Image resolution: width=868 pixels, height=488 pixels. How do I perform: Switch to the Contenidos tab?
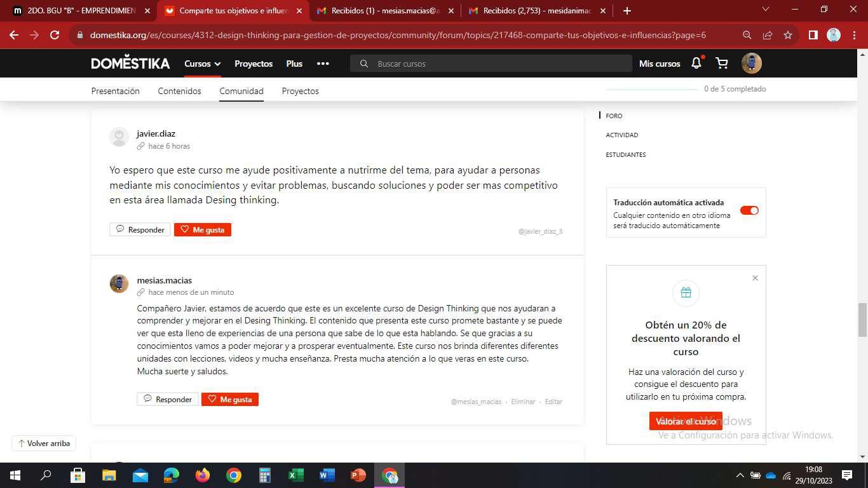[x=179, y=91]
